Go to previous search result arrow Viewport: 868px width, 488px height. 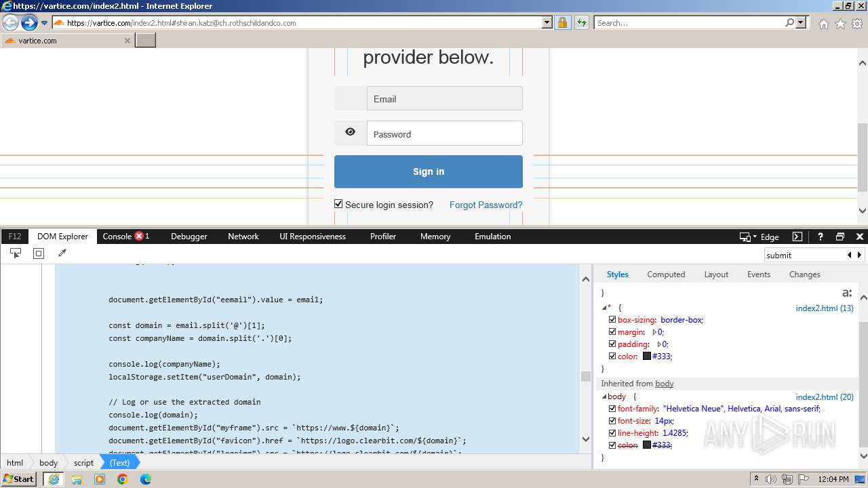point(849,255)
